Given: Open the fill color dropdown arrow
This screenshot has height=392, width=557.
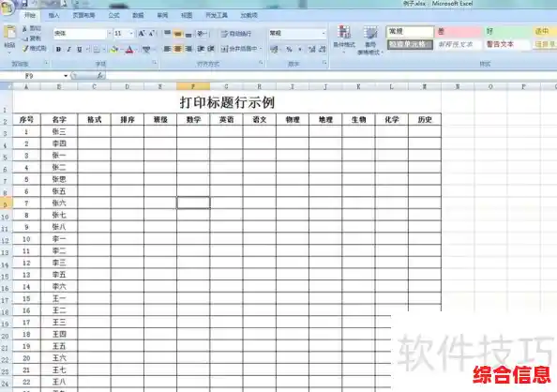Looking at the screenshot, I should point(122,50).
